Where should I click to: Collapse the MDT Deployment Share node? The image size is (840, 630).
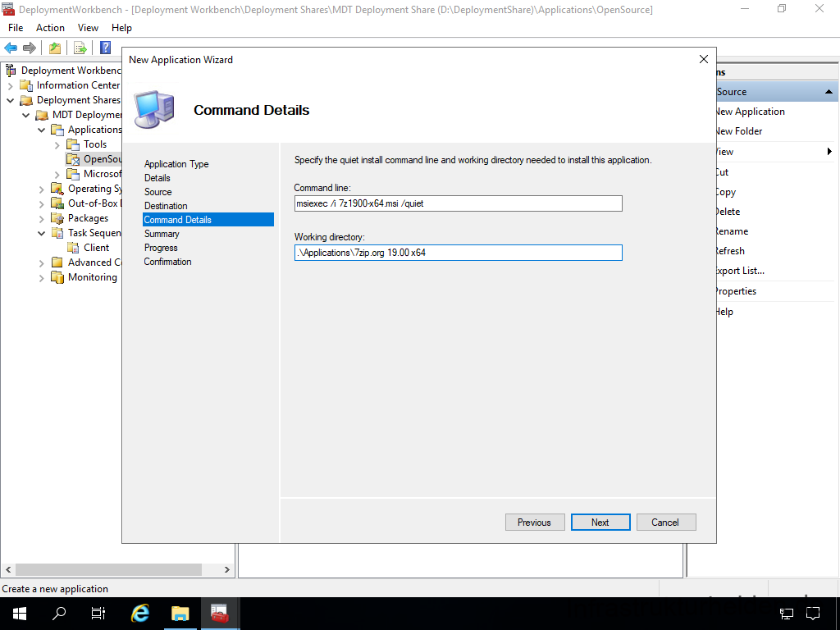tap(25, 115)
